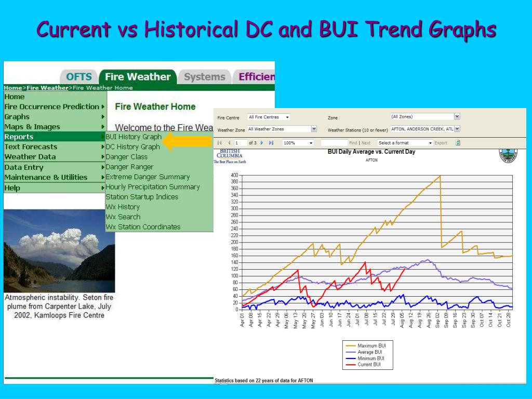This screenshot has height=399, width=532.
Task: Switch to the Efficiency tab
Action: pos(254,77)
